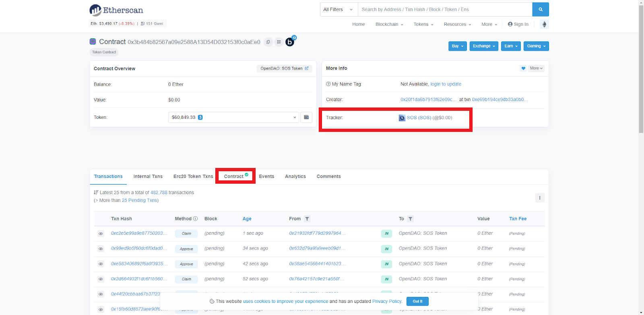The width and height of the screenshot is (644, 315).
Task: Click the Method column info icon
Action: click(x=195, y=219)
